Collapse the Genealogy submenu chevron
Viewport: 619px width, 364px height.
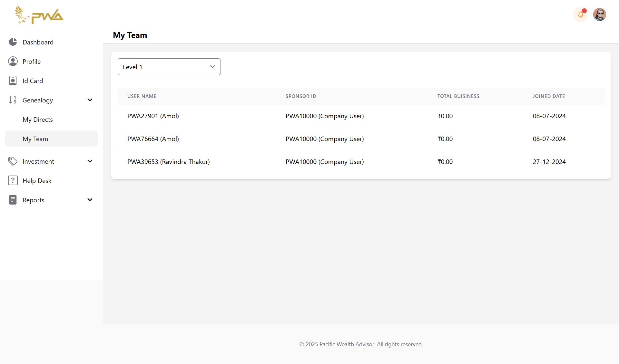(x=90, y=100)
